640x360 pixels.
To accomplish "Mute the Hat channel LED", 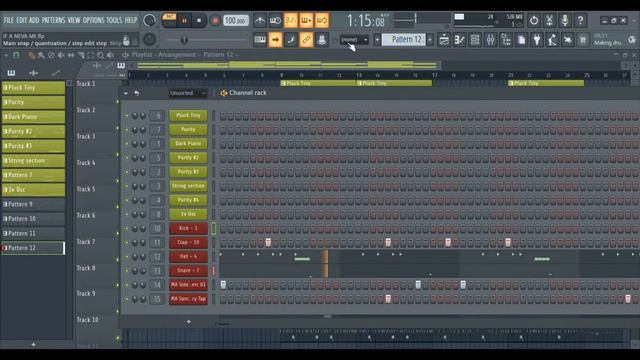I will click(127, 257).
